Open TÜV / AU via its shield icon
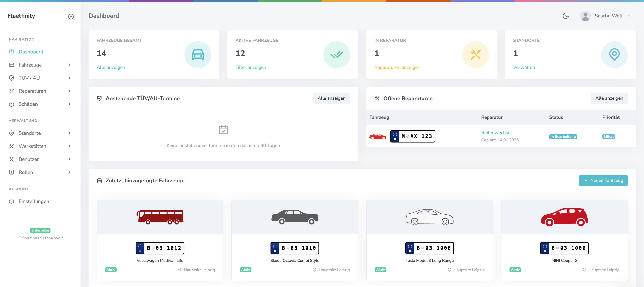This screenshot has height=287, width=644. point(12,78)
